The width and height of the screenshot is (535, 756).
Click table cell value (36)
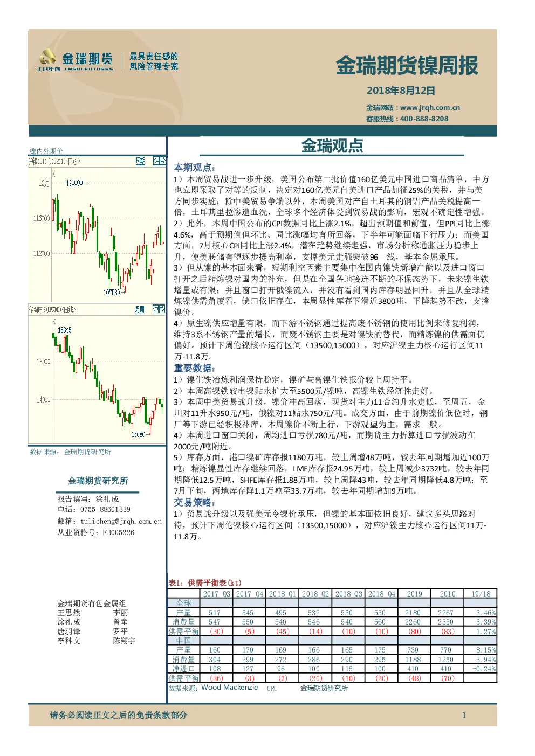[216, 678]
